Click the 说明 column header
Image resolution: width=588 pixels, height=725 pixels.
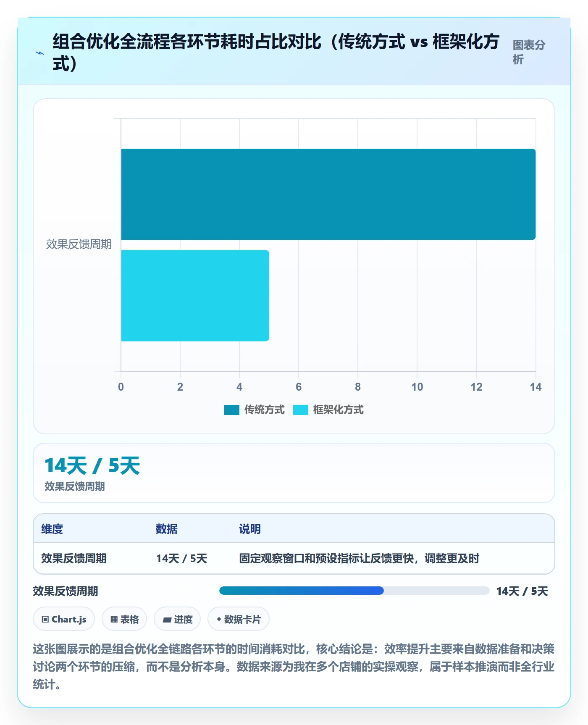pos(250,529)
